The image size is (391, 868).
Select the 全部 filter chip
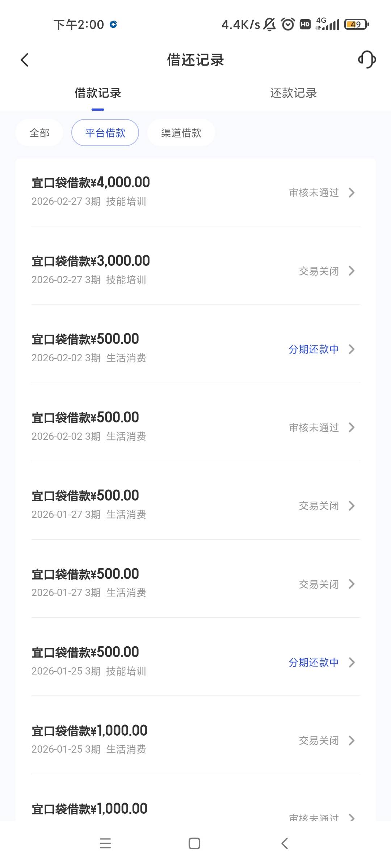point(39,133)
